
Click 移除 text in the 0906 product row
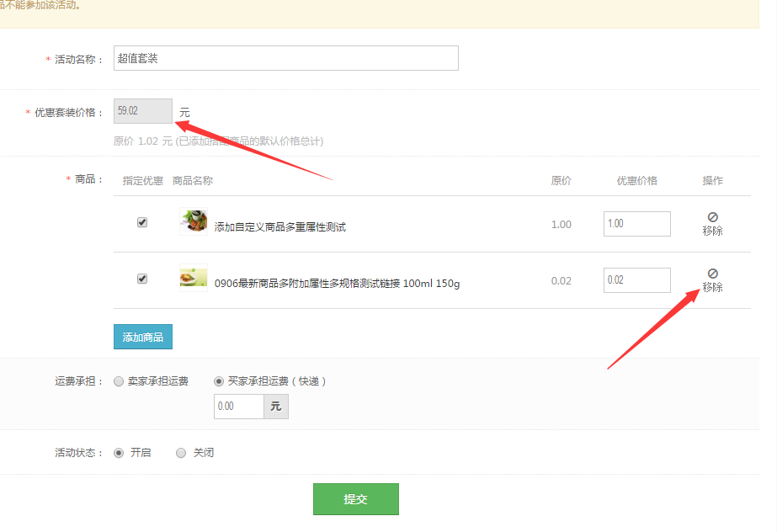pos(712,287)
